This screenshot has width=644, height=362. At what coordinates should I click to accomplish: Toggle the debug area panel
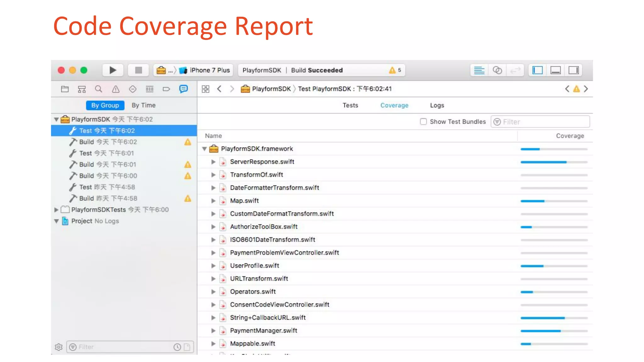coord(556,70)
